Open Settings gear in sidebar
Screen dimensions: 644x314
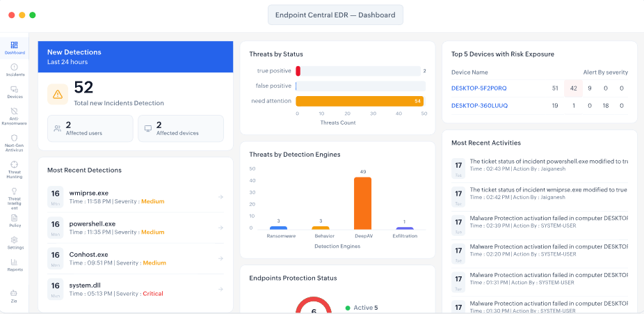15,240
